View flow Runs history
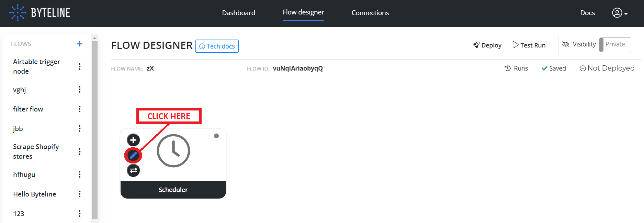Image resolution: width=644 pixels, height=223 pixels. pyautogui.click(x=516, y=68)
